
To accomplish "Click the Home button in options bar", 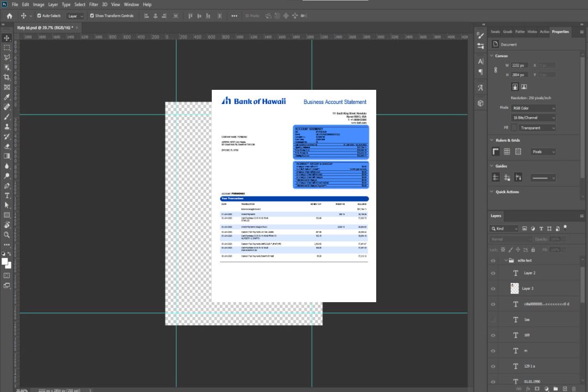I will [x=9, y=16].
